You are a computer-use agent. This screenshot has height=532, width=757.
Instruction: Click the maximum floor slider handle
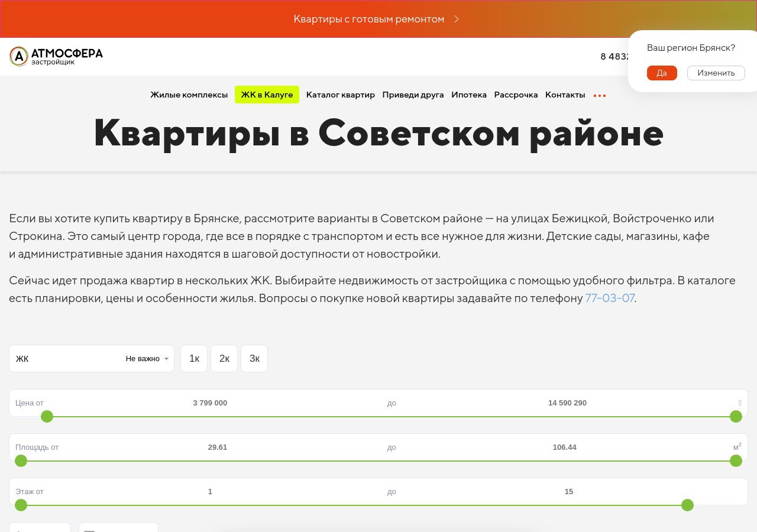[x=687, y=505]
